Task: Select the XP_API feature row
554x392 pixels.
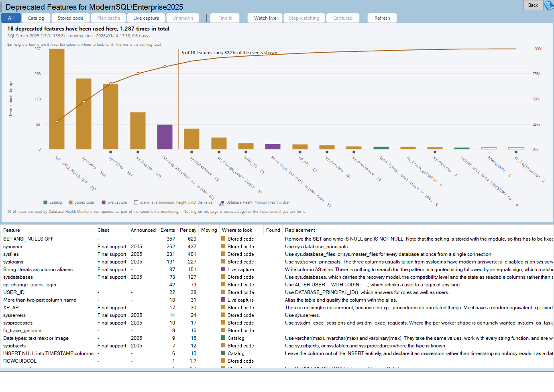Action: click(x=277, y=308)
